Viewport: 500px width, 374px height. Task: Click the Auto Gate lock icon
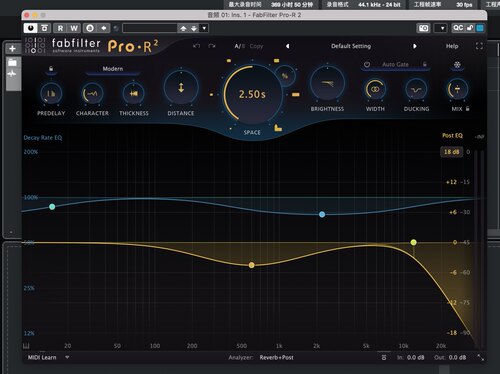click(x=425, y=64)
